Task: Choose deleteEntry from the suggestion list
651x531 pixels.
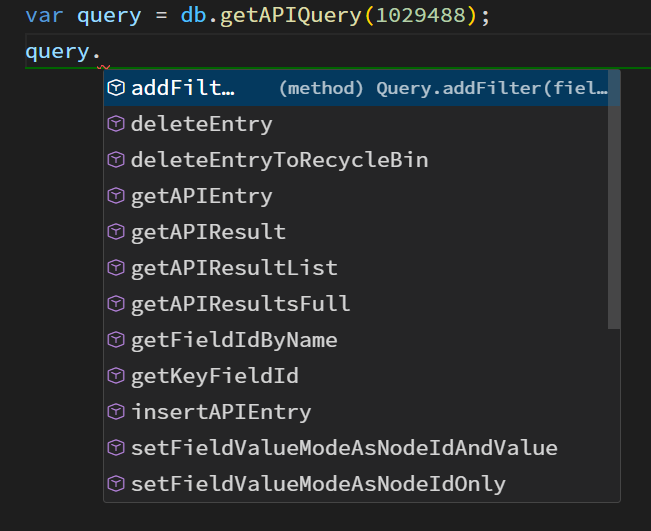Action: 201,124
